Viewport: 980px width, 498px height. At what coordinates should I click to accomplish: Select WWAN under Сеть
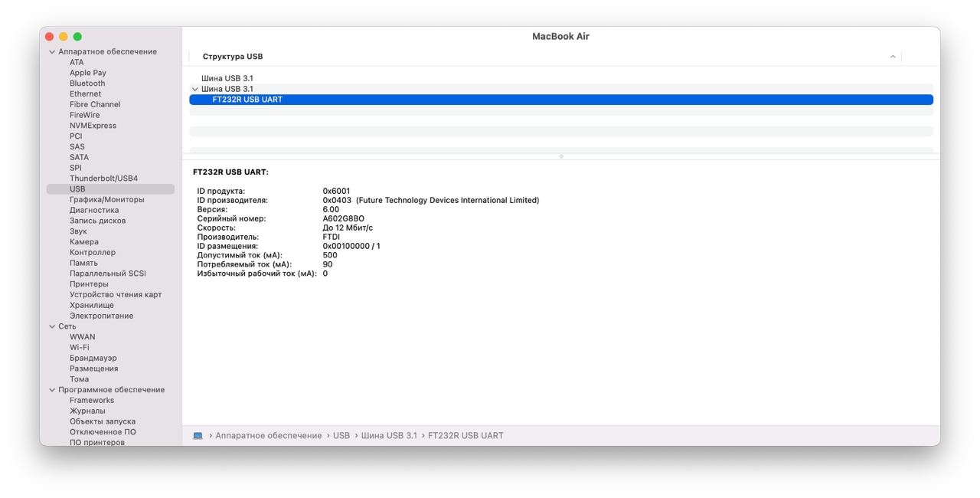83,337
